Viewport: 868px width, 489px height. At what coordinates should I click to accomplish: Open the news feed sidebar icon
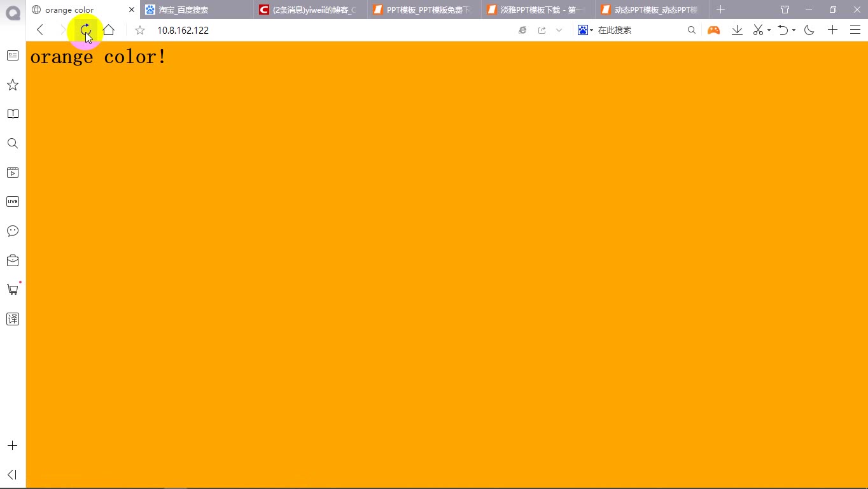pyautogui.click(x=13, y=55)
